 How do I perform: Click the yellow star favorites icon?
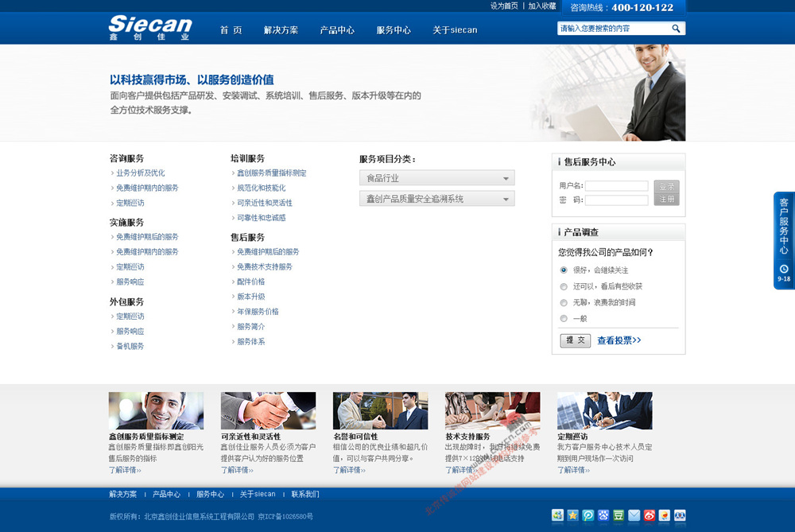coord(572,515)
